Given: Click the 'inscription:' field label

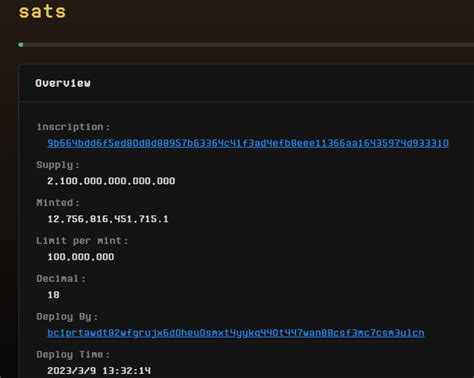Looking at the screenshot, I should 73,127.
